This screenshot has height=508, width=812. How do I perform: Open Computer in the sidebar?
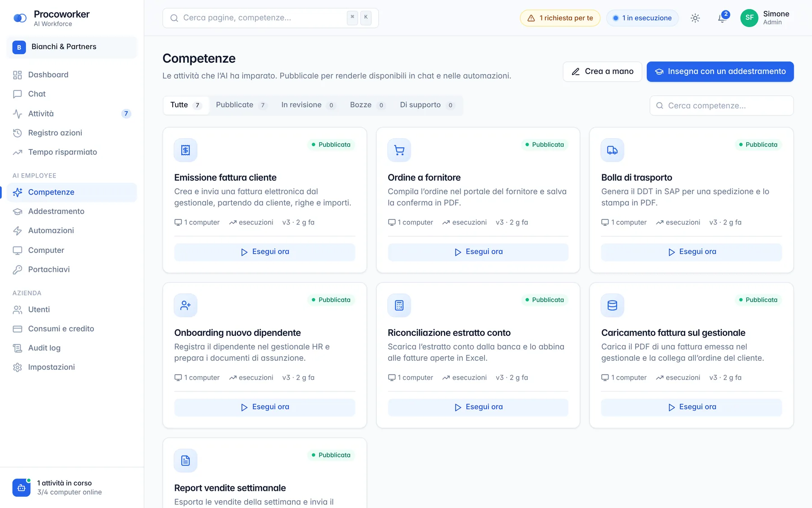[72, 250]
